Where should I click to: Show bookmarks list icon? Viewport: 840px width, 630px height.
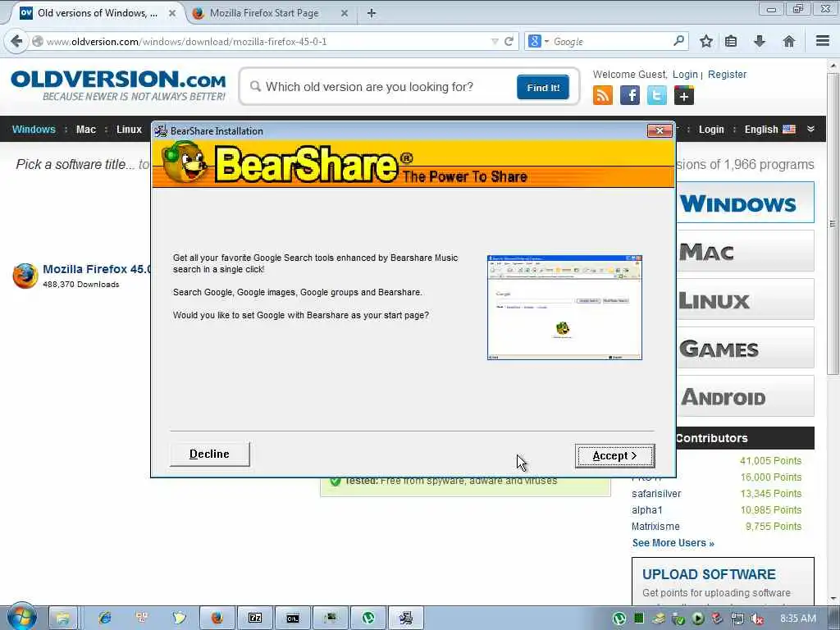(731, 41)
